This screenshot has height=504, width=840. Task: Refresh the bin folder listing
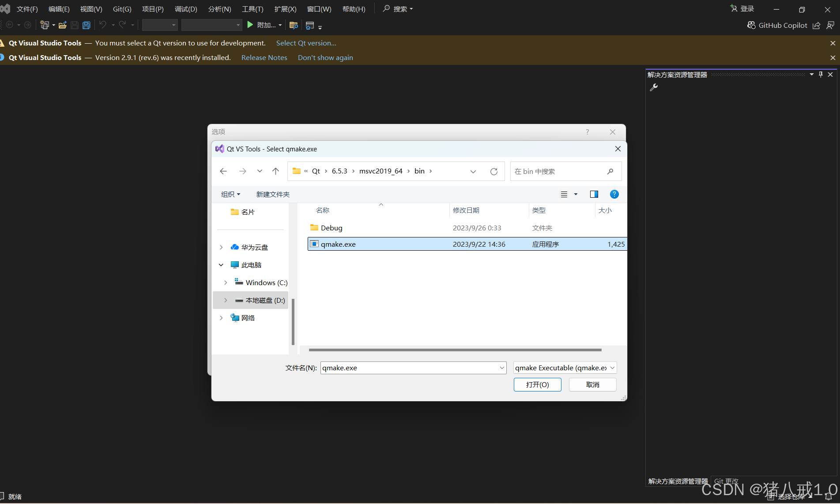[494, 171]
